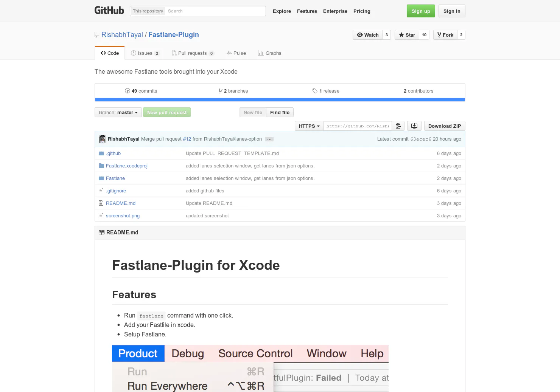Viewport: 560px width, 392px height.
Task: Open 'Update PULL_REQUEST_TEMPLATE.md' commit message
Action: click(232, 153)
